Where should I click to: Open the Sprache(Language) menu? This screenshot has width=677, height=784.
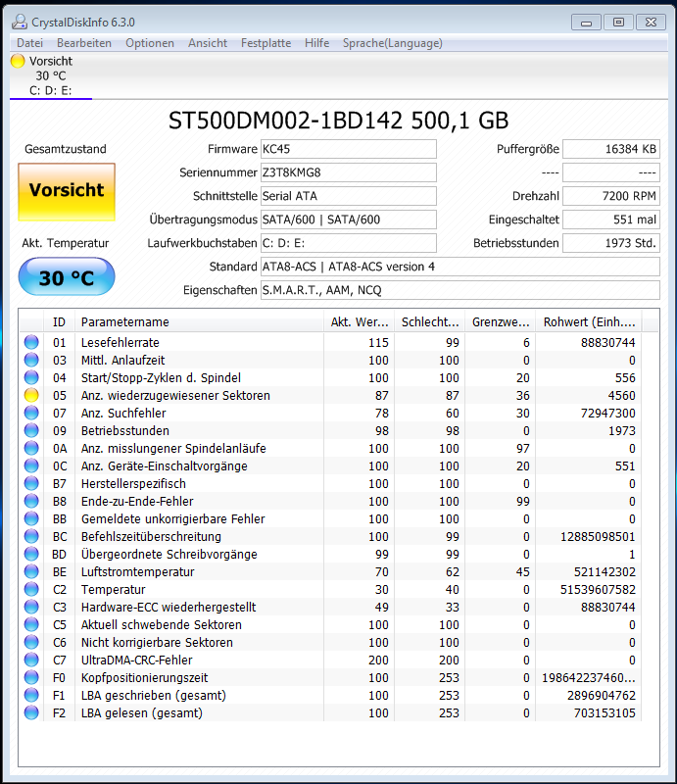[393, 43]
